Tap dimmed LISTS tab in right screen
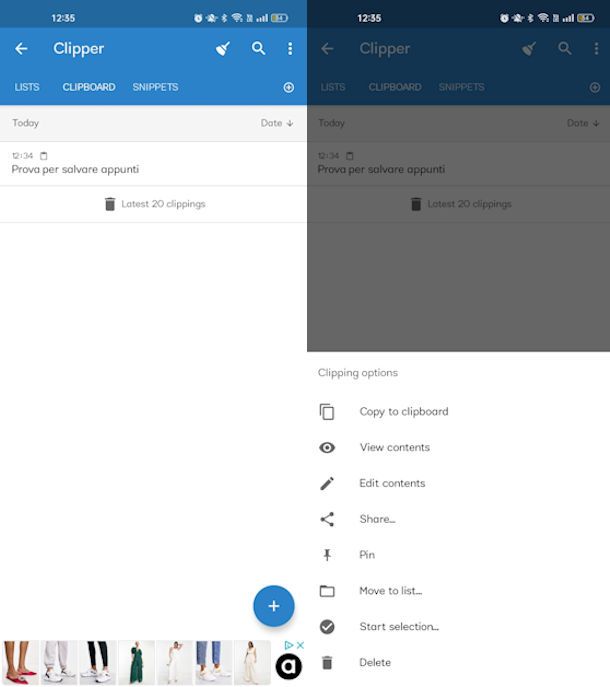 click(x=333, y=87)
